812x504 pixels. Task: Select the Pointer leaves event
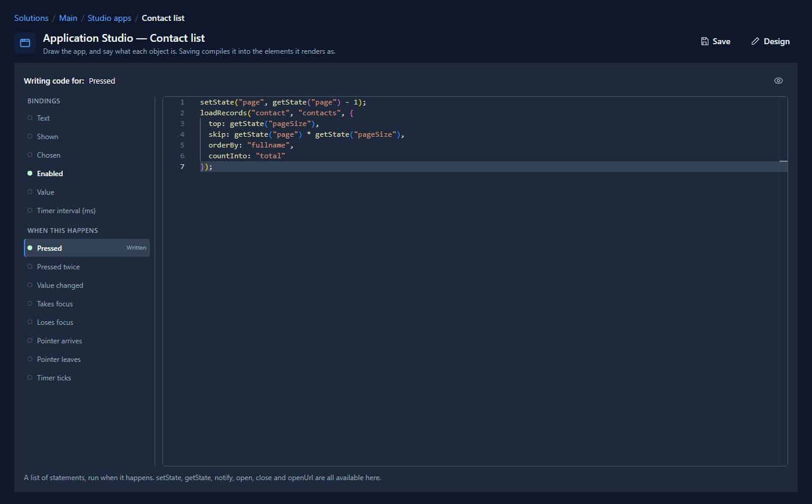click(x=87, y=359)
